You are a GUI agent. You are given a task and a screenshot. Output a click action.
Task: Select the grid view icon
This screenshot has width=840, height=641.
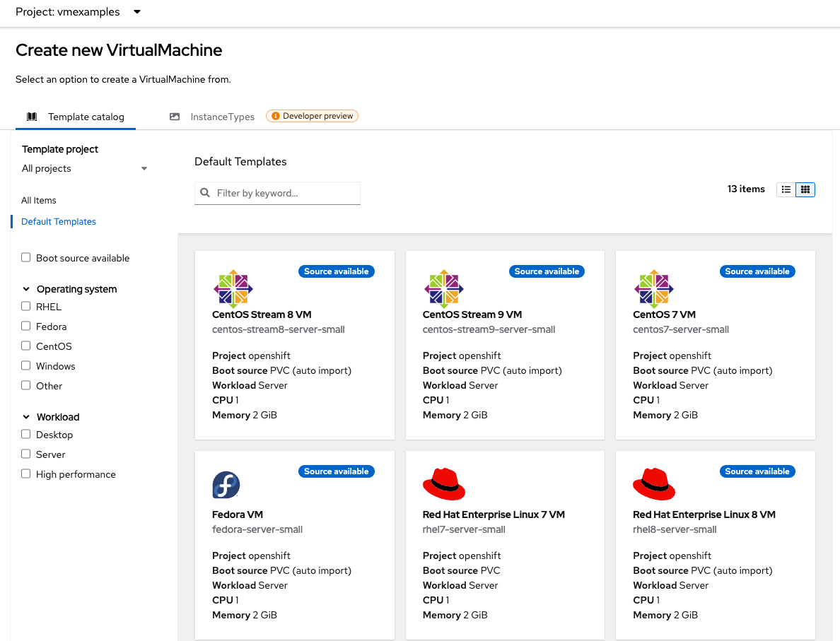click(x=805, y=189)
